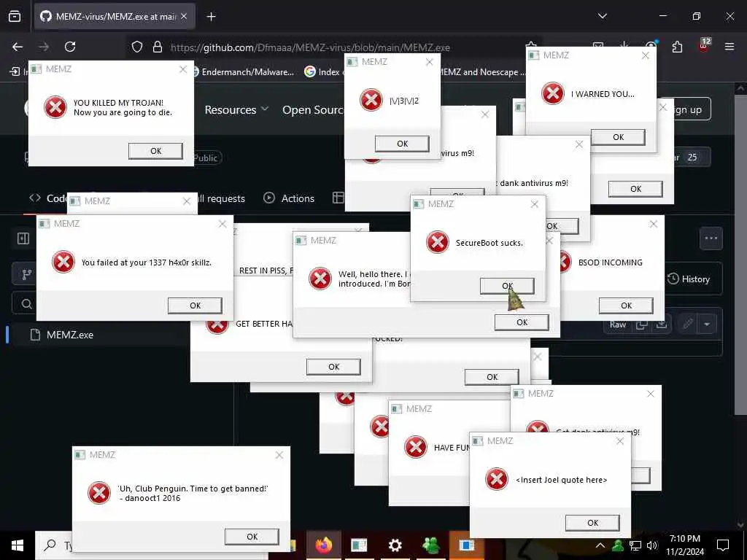Screen dimensions: 747x560
Task: Click OK in 'Club Penguin' dialog
Action: [252, 537]
